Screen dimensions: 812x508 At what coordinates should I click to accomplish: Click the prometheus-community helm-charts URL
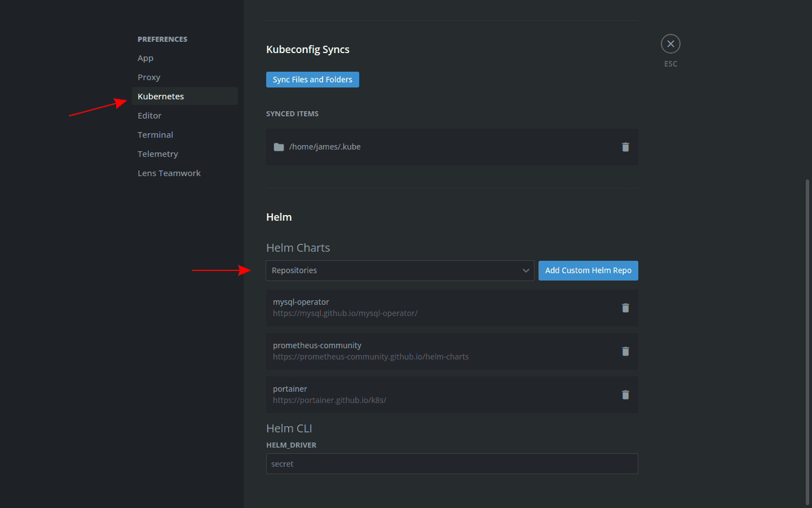pyautogui.click(x=370, y=357)
